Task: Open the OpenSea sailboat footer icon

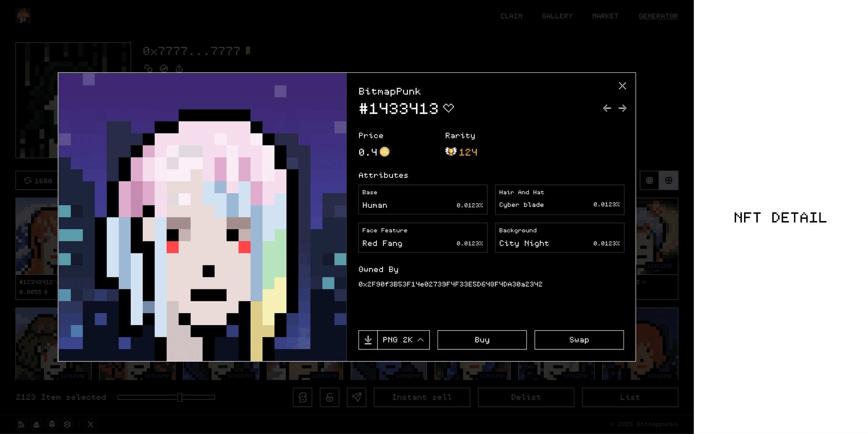Action: [x=37, y=424]
